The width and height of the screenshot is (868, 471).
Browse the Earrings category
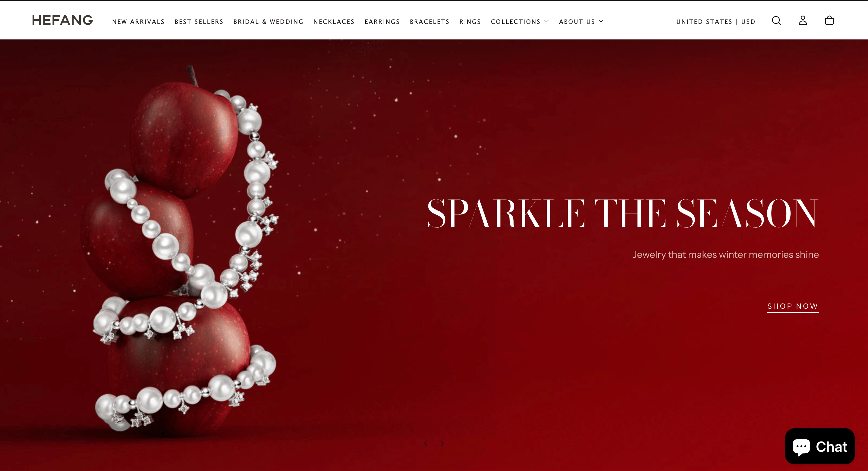pos(382,22)
